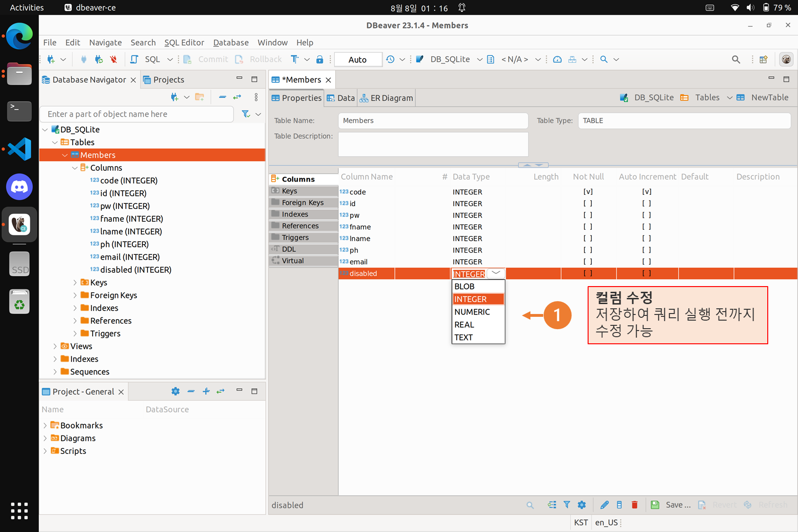
Task: Switch to the Data tab
Action: 340,98
